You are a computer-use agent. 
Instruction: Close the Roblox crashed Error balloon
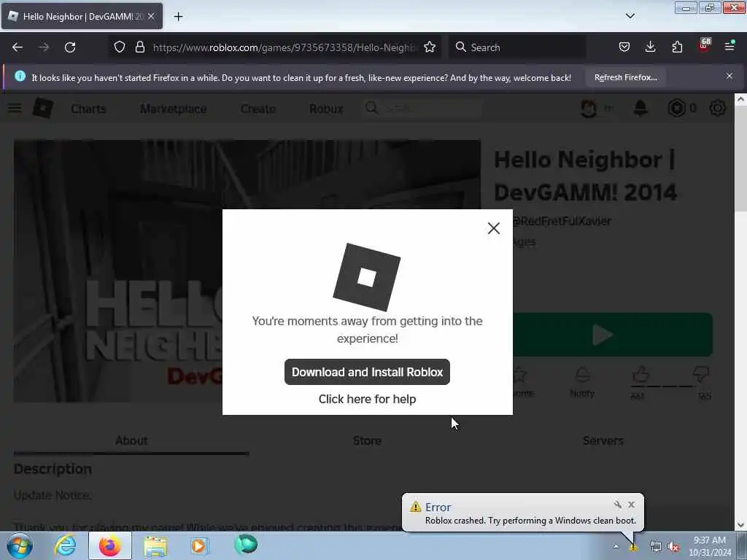point(631,505)
